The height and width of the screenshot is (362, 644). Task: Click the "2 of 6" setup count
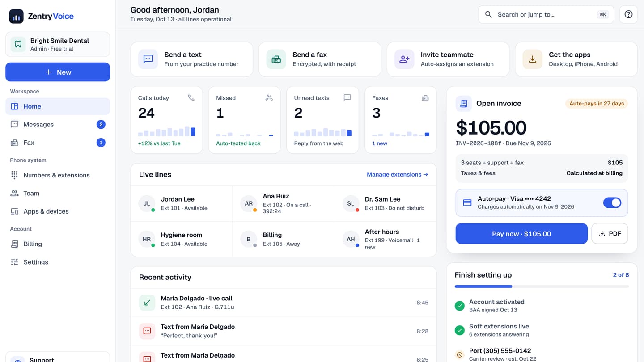tap(621, 275)
